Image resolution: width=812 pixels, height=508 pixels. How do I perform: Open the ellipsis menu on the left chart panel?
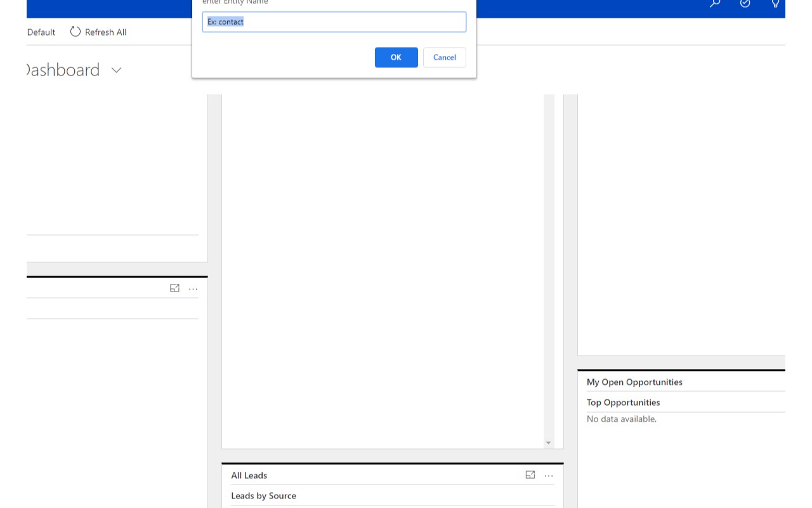(193, 288)
